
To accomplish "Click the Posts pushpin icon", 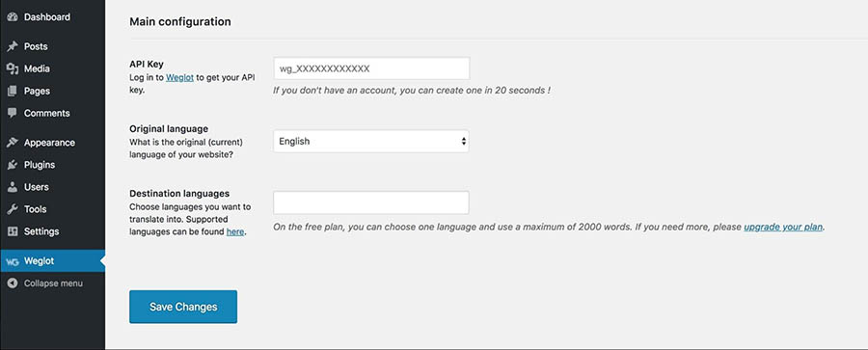I will (x=13, y=46).
